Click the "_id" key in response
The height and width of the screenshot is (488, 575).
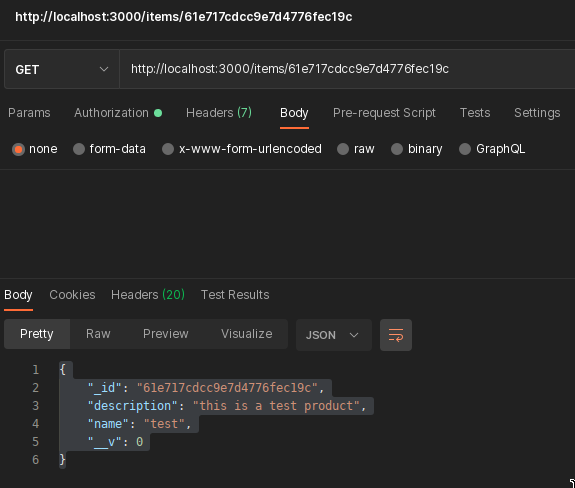[105, 388]
